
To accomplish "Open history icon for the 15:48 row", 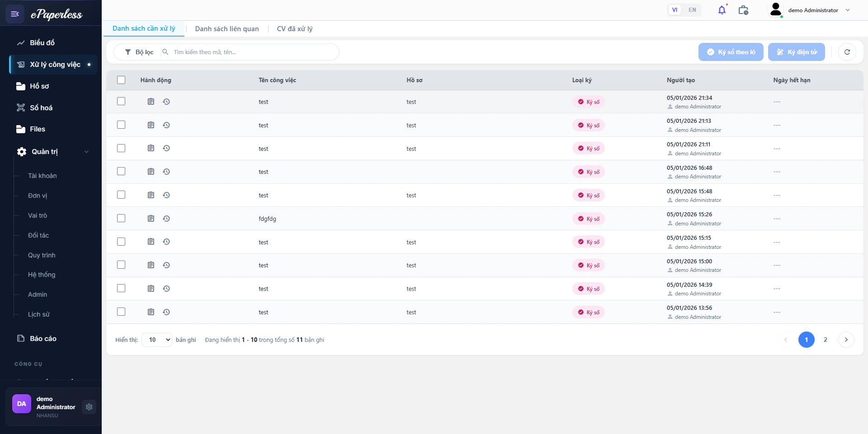I will click(166, 195).
